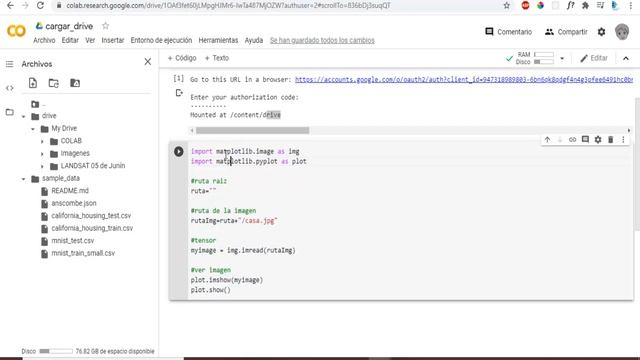This screenshot has width=640, height=360.
Task: Open notebook settings gear in header
Action: (x=601, y=31)
